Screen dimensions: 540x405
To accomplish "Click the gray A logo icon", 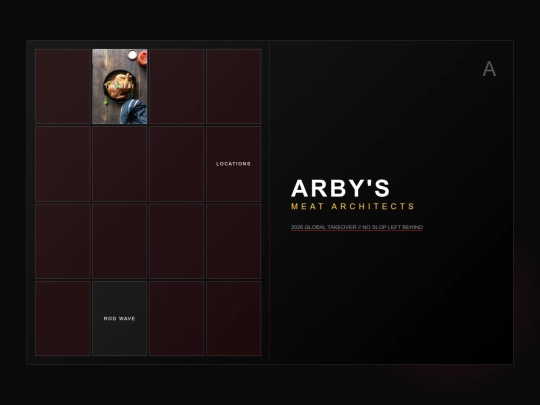I will coord(489,69).
